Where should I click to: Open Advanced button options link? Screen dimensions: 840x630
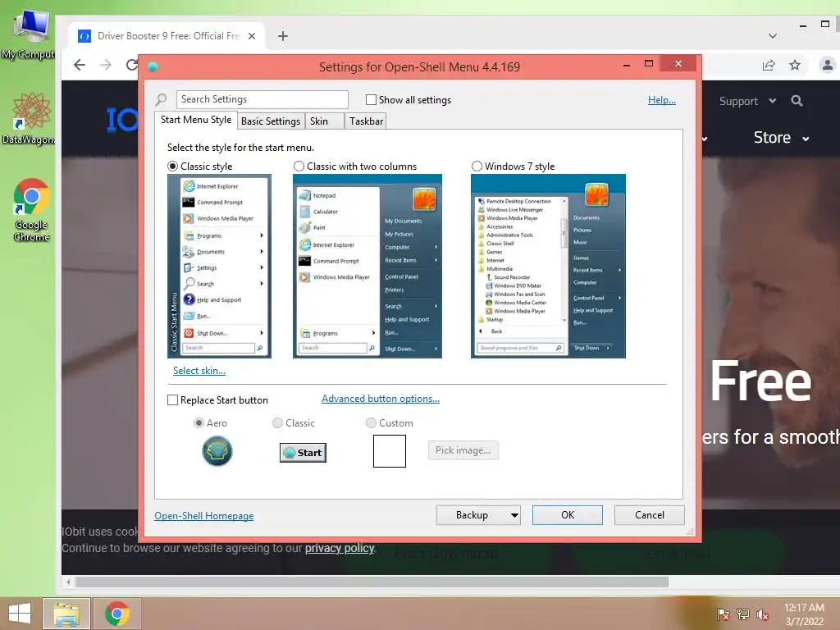(381, 399)
